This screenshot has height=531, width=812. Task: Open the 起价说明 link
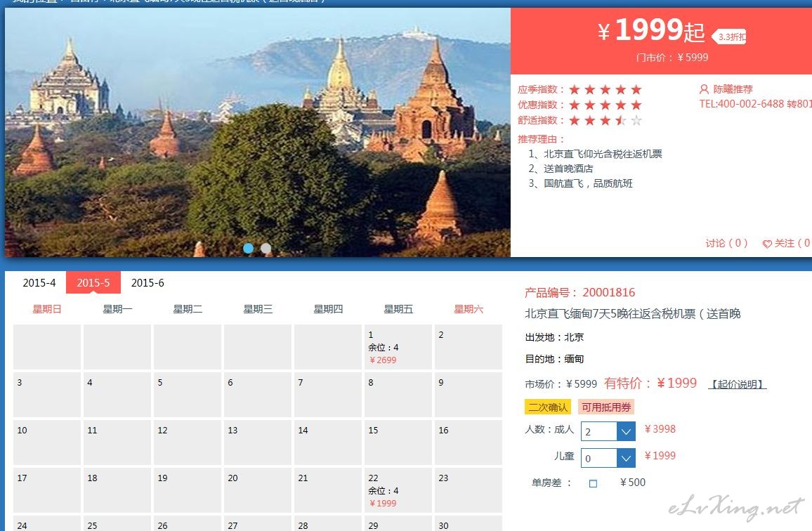(737, 384)
